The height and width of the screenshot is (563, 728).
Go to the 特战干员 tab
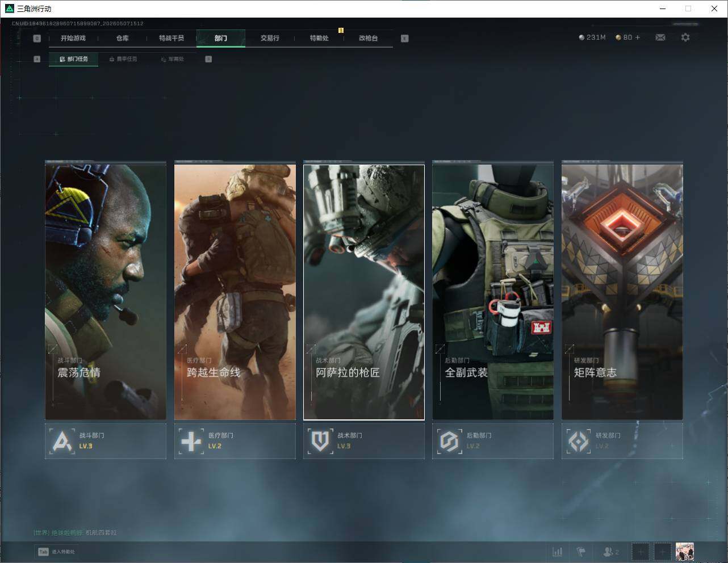[x=171, y=38]
